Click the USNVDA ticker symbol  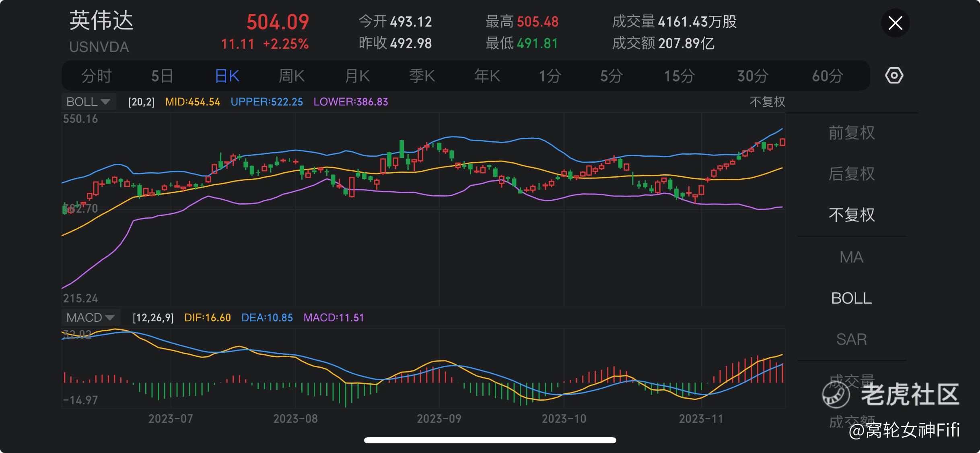pyautogui.click(x=99, y=47)
